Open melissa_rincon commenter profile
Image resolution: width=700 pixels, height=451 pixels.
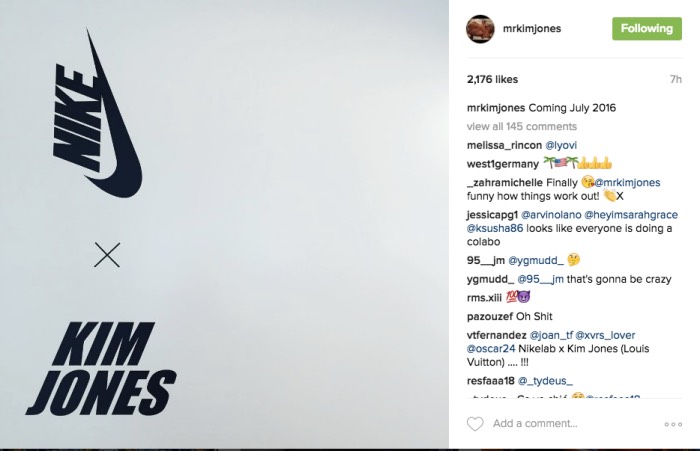tap(504, 146)
